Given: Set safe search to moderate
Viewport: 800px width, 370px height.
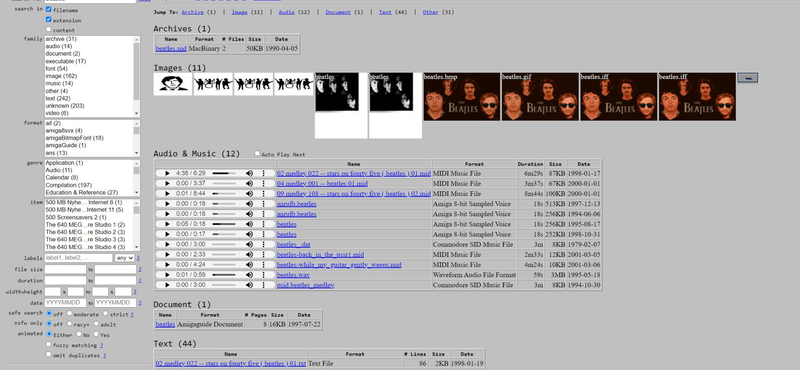Looking at the screenshot, I should click(69, 313).
